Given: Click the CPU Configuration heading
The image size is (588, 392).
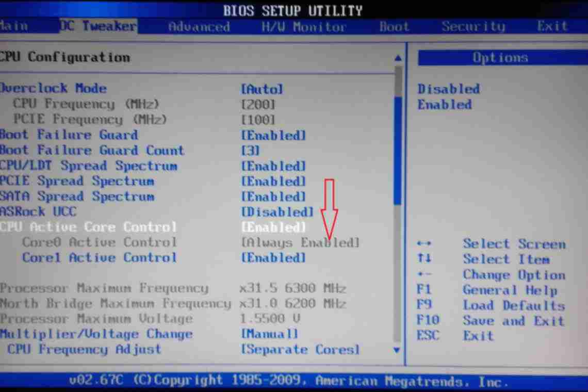Looking at the screenshot, I should point(66,57).
